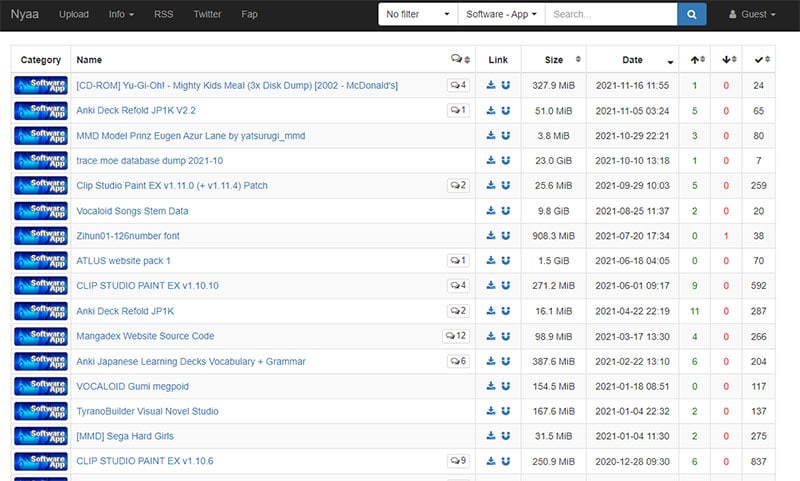This screenshot has height=481, width=800.
Task: Sort by the seeders up-arrow column
Action: click(695, 60)
